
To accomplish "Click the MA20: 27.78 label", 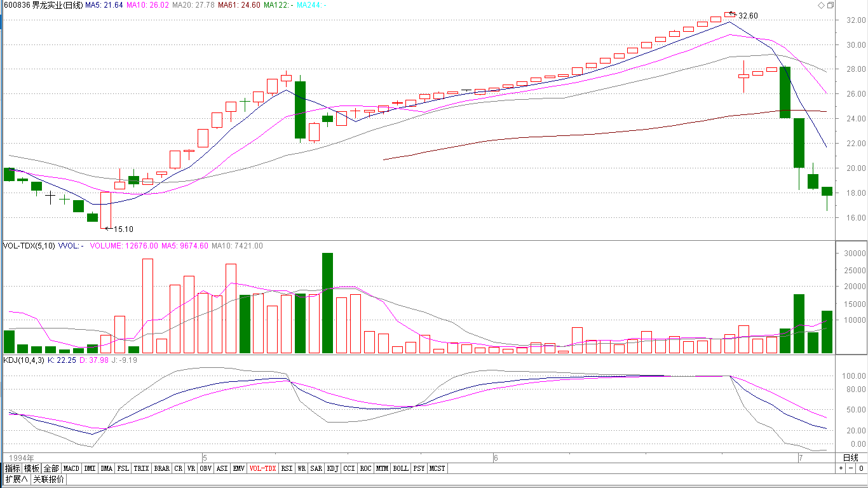I will coord(193,5).
